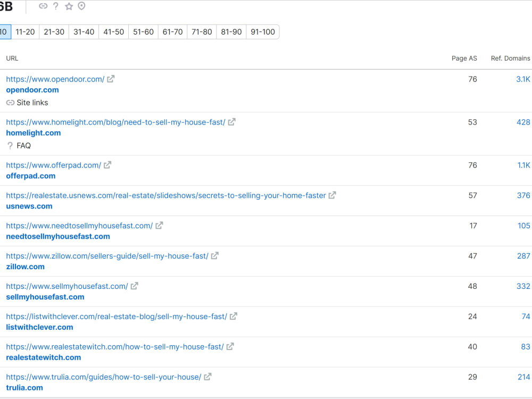Click the URL column header
Viewport: 532px width, 399px height.
[x=12, y=59]
